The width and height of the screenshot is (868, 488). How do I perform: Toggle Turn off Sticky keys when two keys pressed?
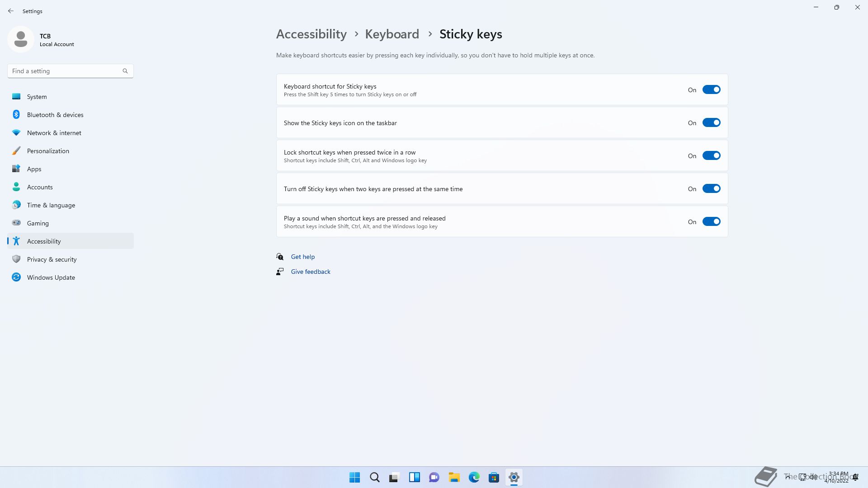click(711, 188)
